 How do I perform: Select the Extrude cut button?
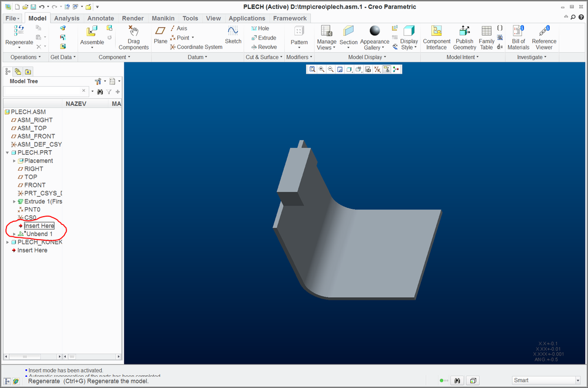263,38
